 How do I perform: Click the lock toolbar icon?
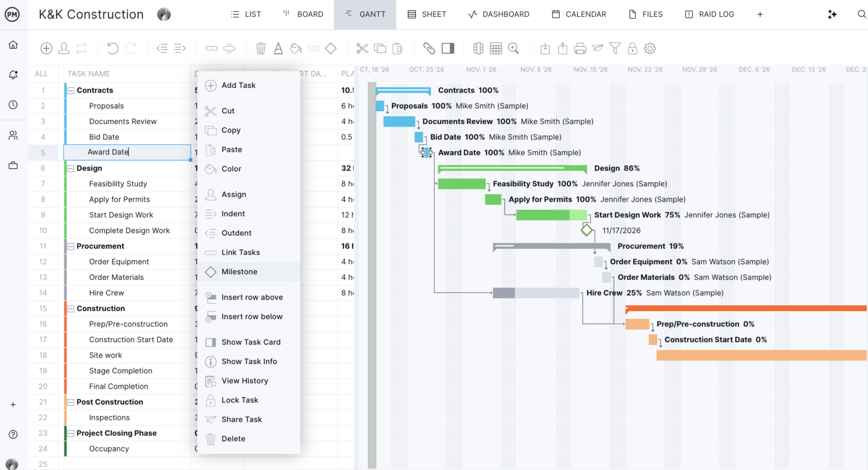pos(633,49)
